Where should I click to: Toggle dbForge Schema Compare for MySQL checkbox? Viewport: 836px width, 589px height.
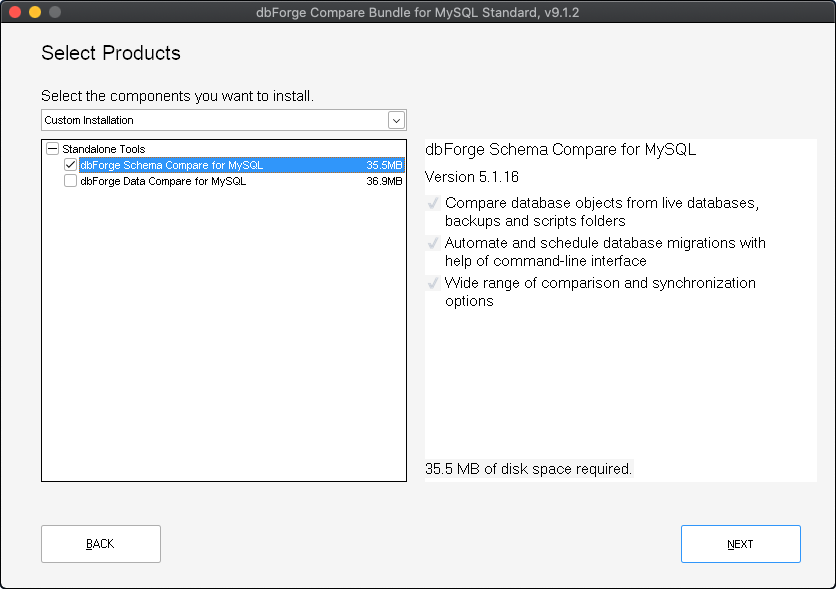click(70, 165)
